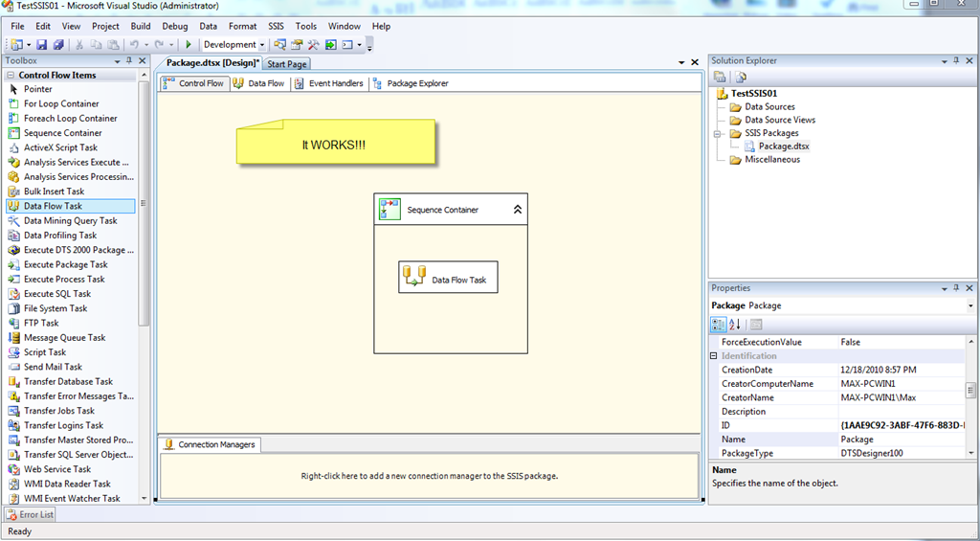Screen dimensions: 980x541
Task: Open the New Project dropdown arrow
Action: 28,44
